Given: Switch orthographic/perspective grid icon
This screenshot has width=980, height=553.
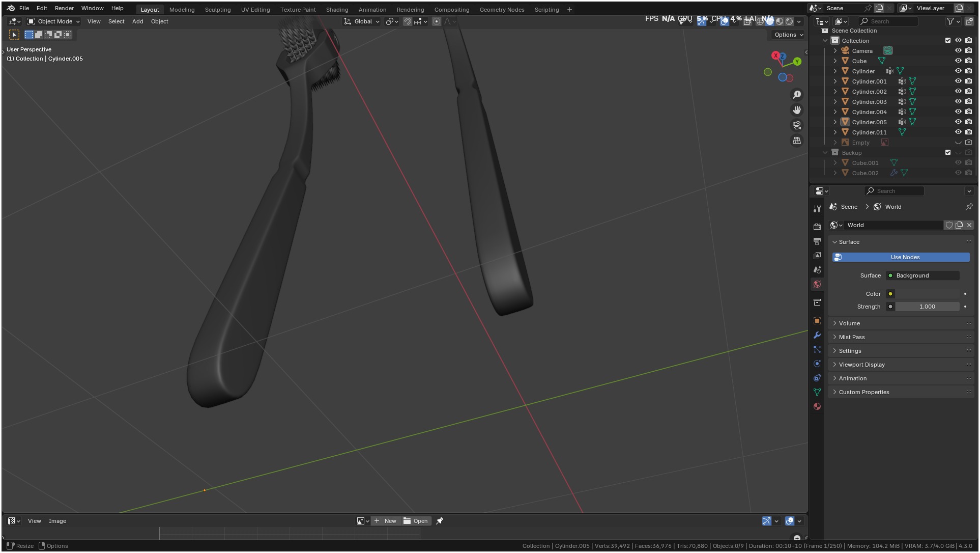Looking at the screenshot, I should 797,141.
